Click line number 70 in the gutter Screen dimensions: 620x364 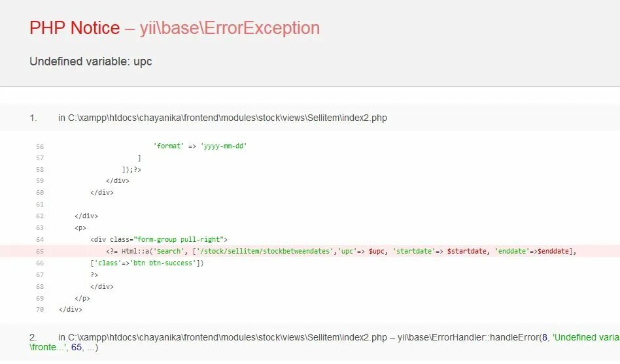(39, 310)
